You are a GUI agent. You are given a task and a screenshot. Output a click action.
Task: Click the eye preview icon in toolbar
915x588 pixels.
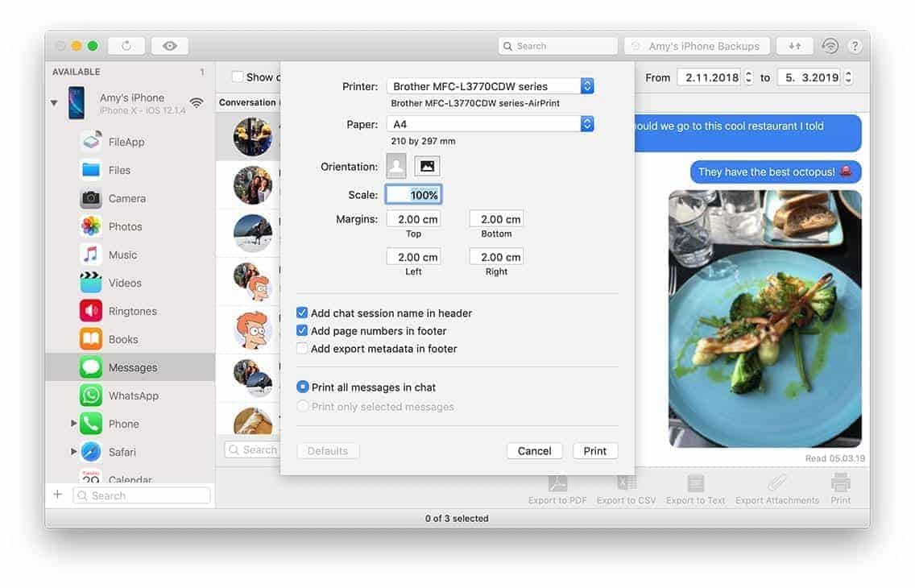pyautogui.click(x=169, y=46)
